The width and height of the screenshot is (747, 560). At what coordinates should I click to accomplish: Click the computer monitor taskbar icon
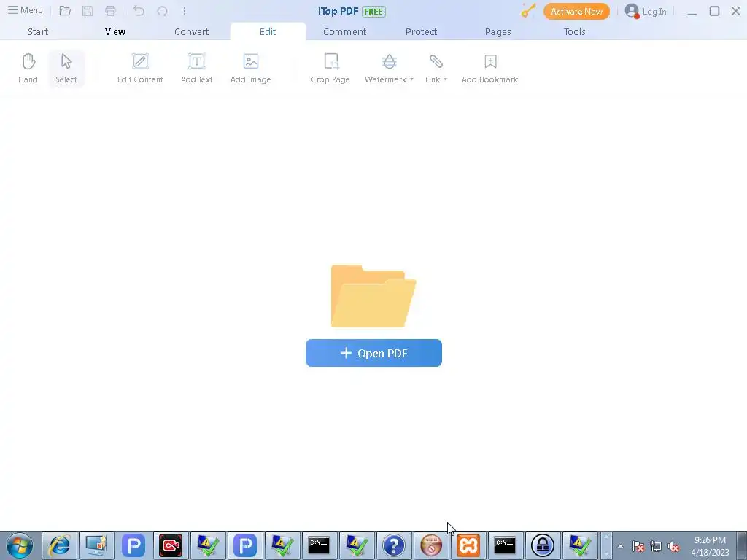tap(96, 545)
